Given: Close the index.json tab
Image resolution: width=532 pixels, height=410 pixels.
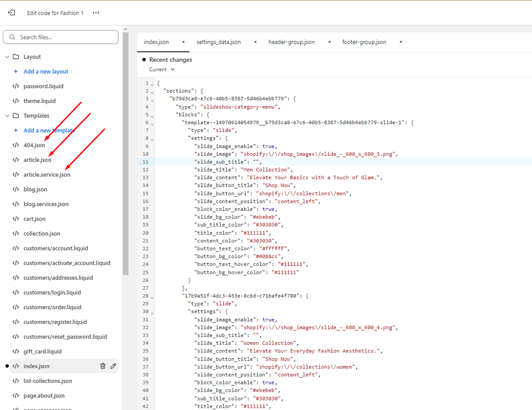Looking at the screenshot, I should pos(183,42).
